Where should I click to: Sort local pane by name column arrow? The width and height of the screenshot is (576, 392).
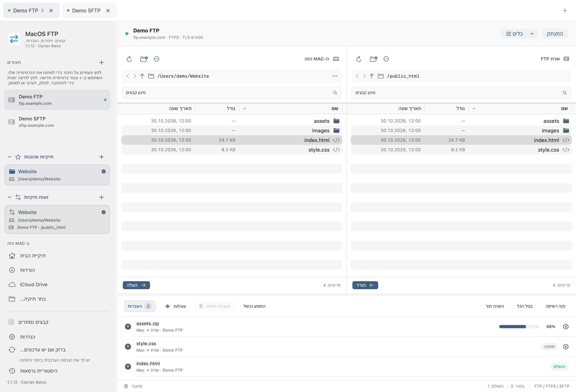(244, 109)
